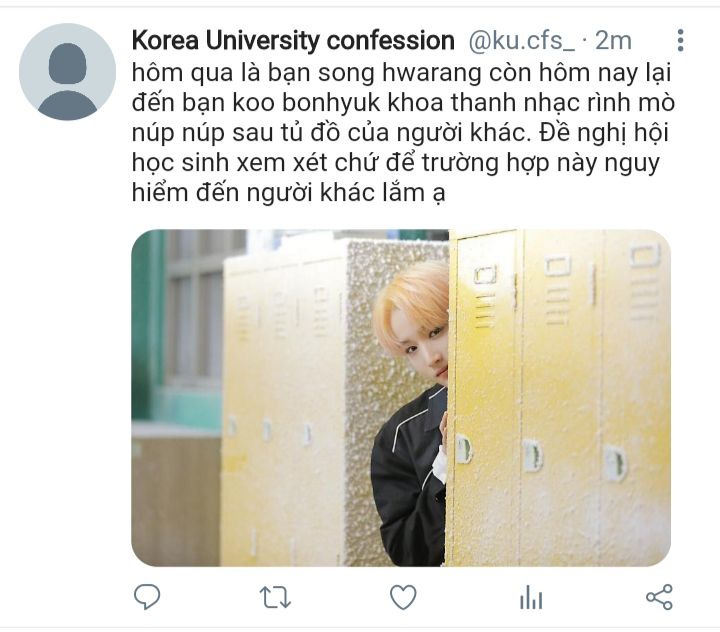The width and height of the screenshot is (720, 632).
Task: Click the last tweet line 'hiểm đến người khác'
Action: 288,192
